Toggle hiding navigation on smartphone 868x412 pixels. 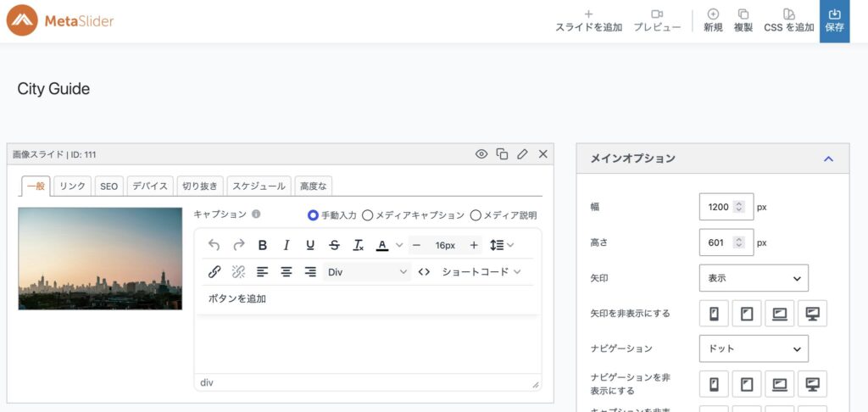[714, 384]
